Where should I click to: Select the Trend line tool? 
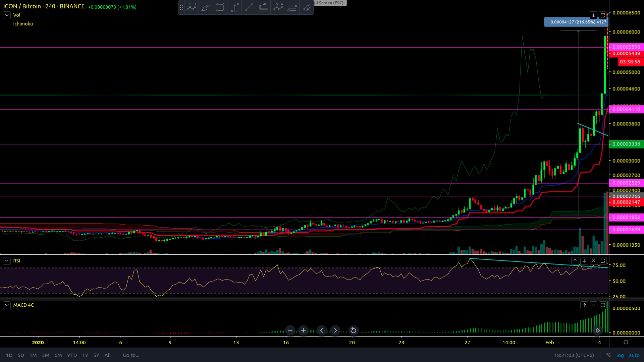point(249,7)
